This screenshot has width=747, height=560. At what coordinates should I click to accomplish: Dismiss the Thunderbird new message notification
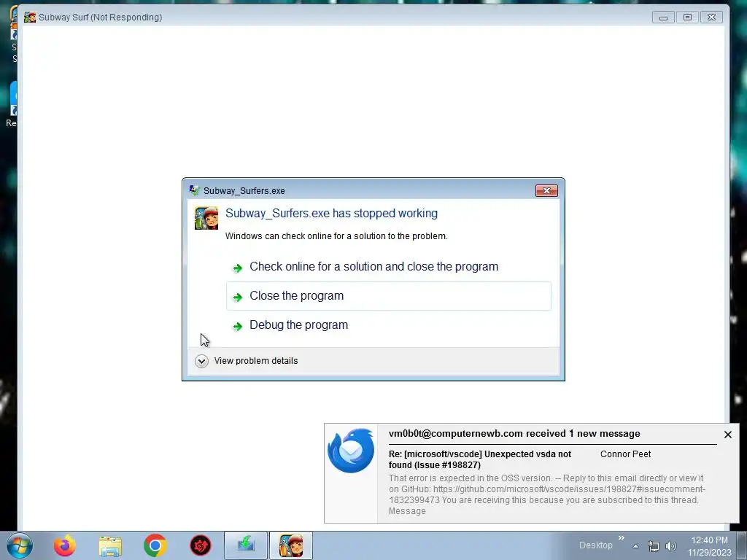click(x=727, y=435)
